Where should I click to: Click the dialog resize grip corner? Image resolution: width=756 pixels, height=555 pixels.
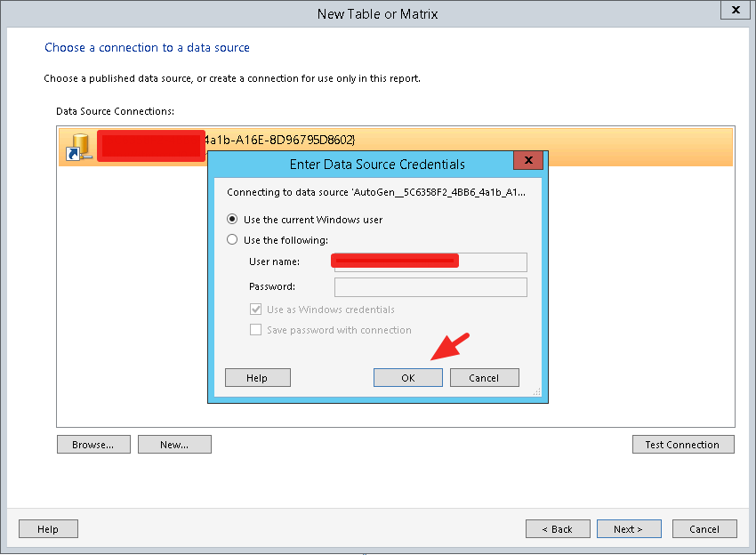point(537,392)
